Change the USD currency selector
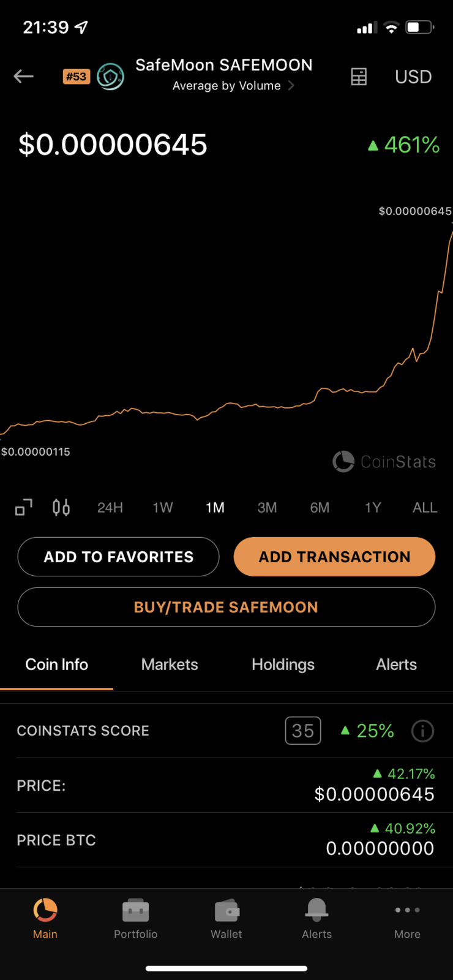The image size is (453, 980). (413, 77)
